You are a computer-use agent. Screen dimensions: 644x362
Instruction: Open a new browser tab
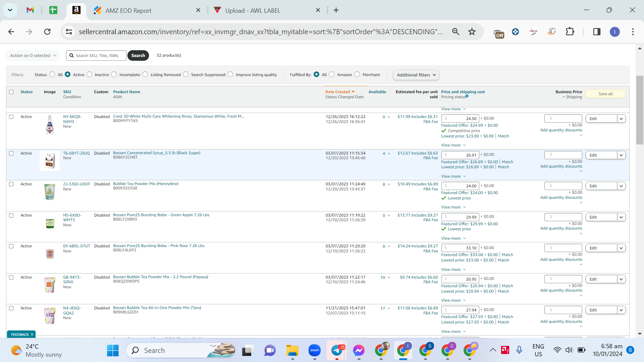point(336,10)
